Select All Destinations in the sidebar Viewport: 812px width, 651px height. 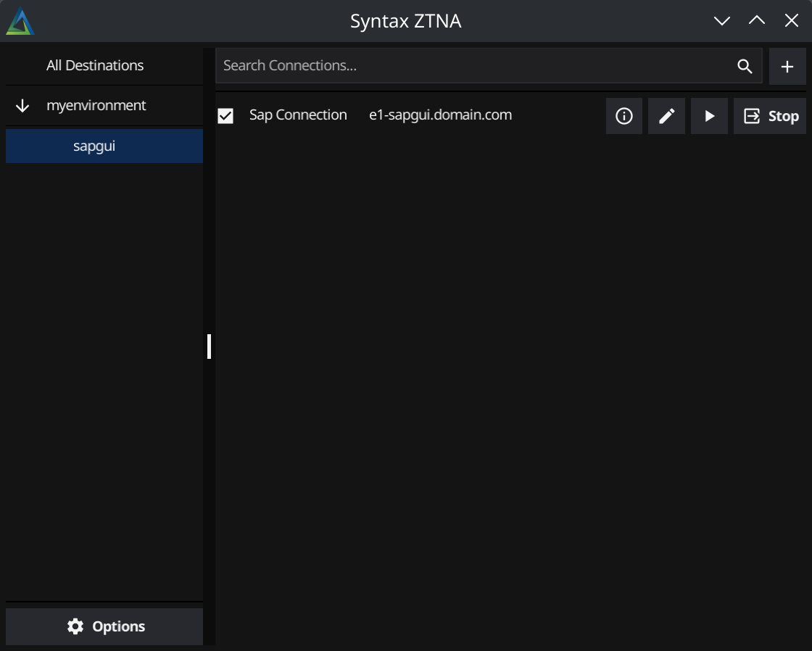[x=95, y=65]
